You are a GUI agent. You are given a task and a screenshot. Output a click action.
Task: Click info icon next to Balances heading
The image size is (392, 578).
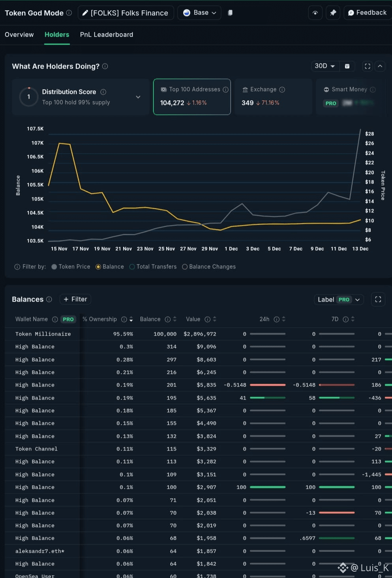click(49, 299)
